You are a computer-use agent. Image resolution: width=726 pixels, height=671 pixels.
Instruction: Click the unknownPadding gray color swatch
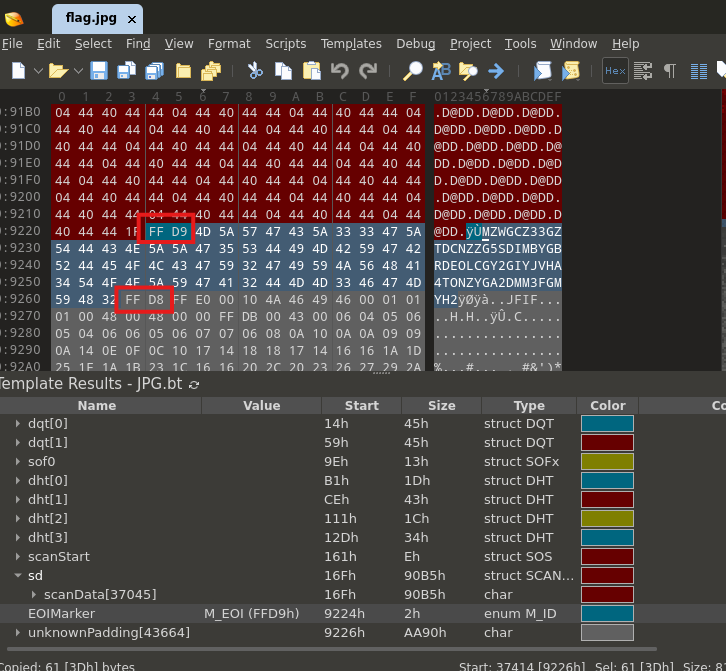[607, 633]
